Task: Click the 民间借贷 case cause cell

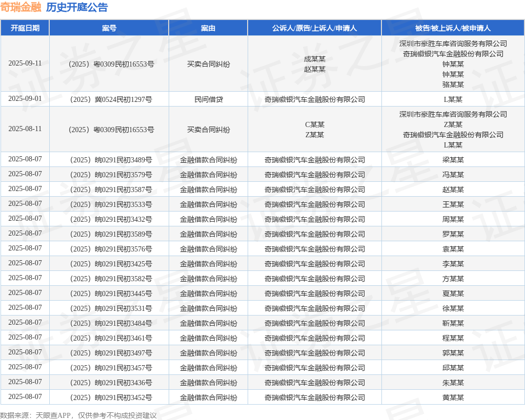Action: pos(208,99)
